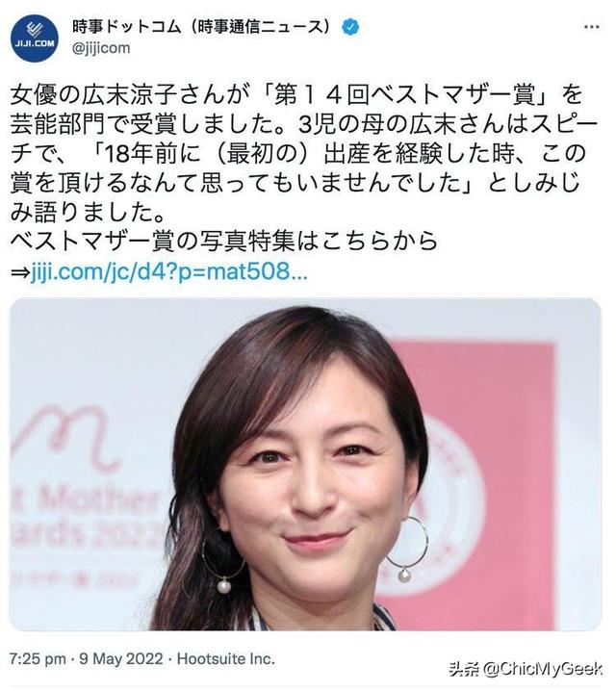The height and width of the screenshot is (691, 616).
Task: Open the attached photo of the woman
Action: tap(305, 464)
